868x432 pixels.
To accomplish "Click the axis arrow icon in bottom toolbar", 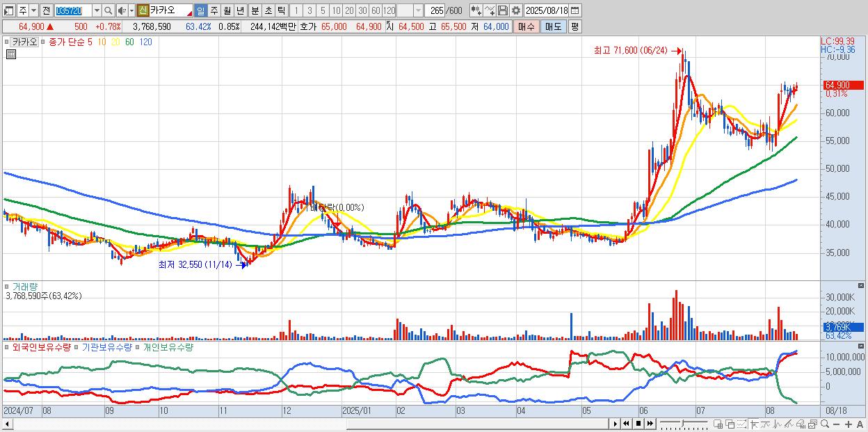I will [x=754, y=424].
